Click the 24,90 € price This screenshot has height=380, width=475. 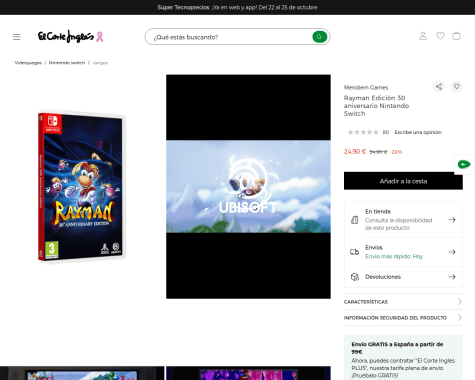(355, 152)
